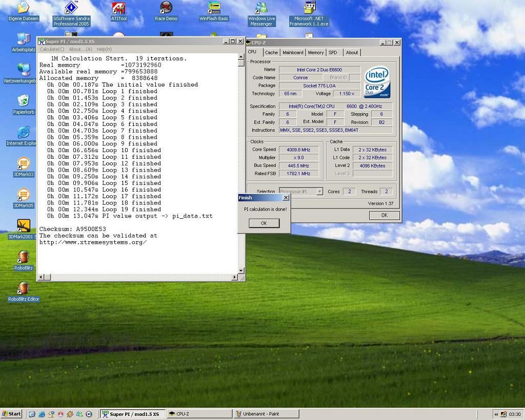Viewport: 525px width, 420px height.
Task: Open the RoboBlitz desktop icon
Action: click(x=24, y=261)
